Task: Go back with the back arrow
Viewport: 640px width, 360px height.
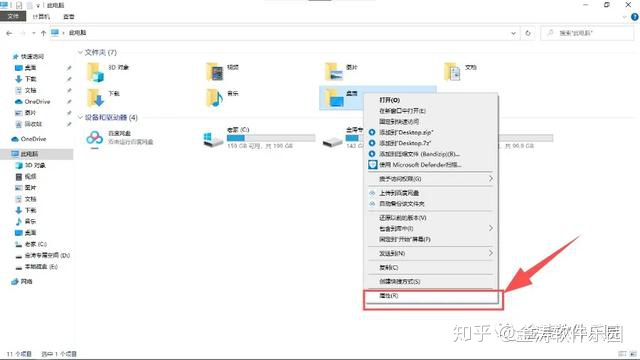Action: click(9, 33)
